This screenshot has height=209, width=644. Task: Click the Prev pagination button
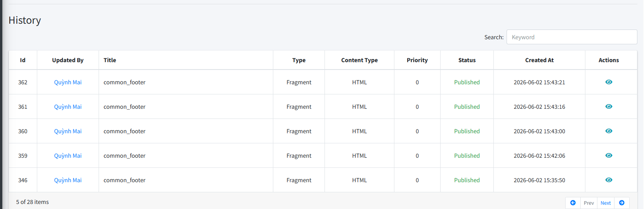click(x=589, y=203)
